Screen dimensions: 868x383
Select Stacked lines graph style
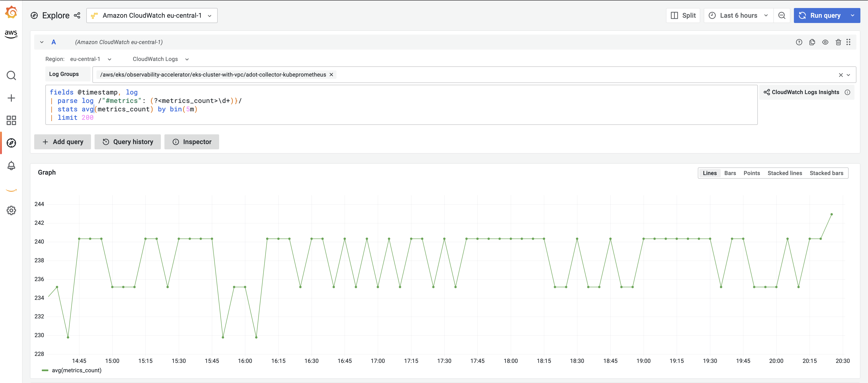784,173
